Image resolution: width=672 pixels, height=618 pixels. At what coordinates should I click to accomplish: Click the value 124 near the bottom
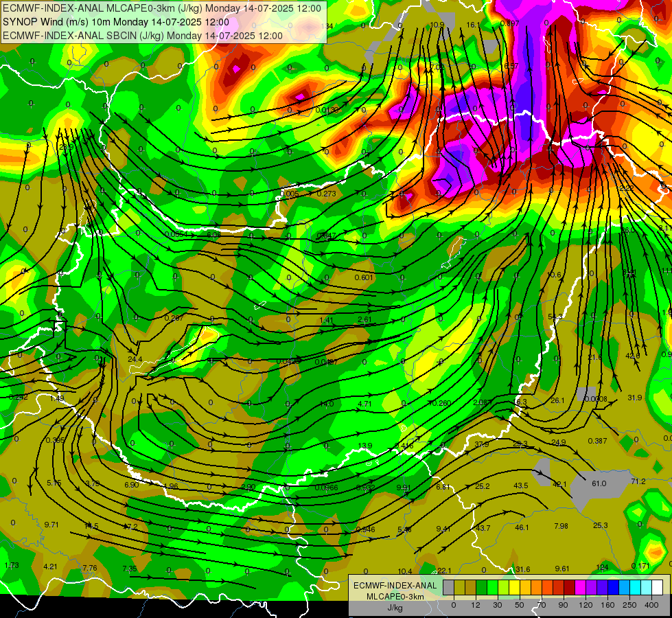(602, 567)
